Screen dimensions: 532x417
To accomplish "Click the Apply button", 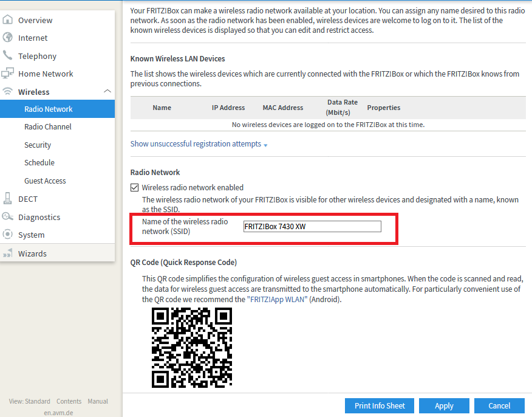I will click(444, 406).
